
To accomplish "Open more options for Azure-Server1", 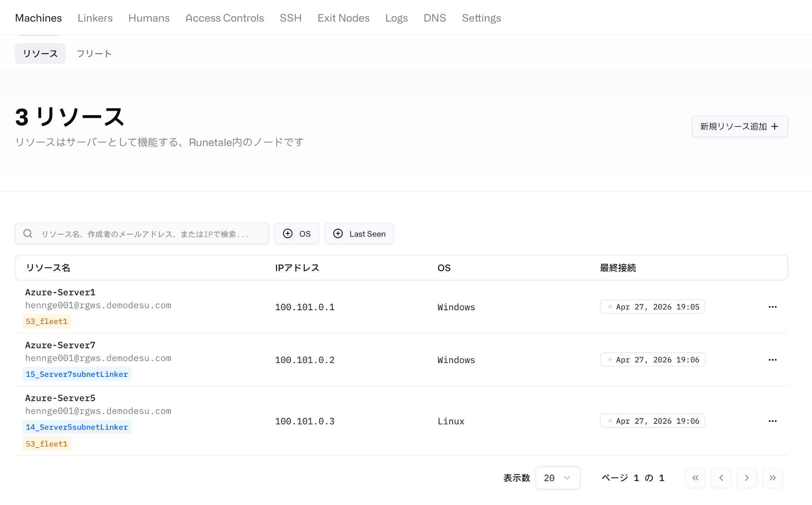I will [x=772, y=307].
